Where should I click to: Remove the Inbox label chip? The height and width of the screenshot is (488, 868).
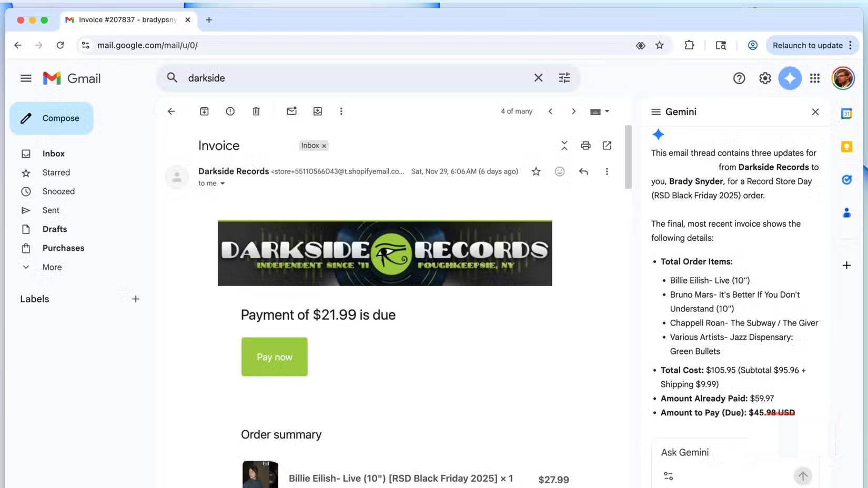pos(324,146)
